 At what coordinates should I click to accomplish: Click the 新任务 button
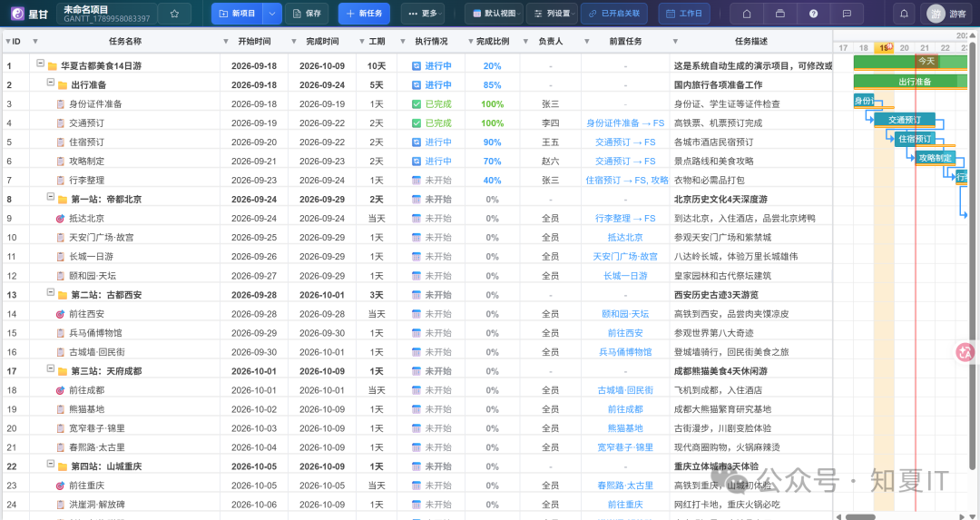tap(364, 13)
